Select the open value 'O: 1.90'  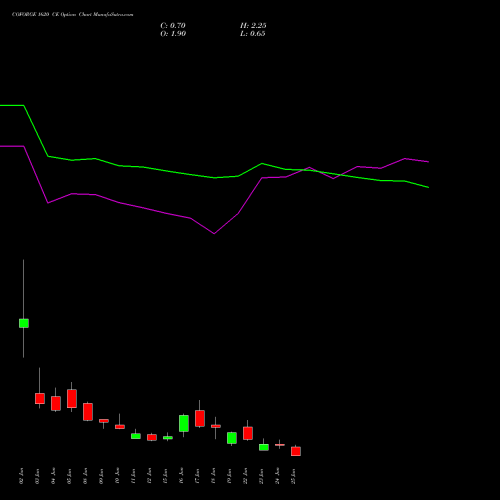[173, 34]
